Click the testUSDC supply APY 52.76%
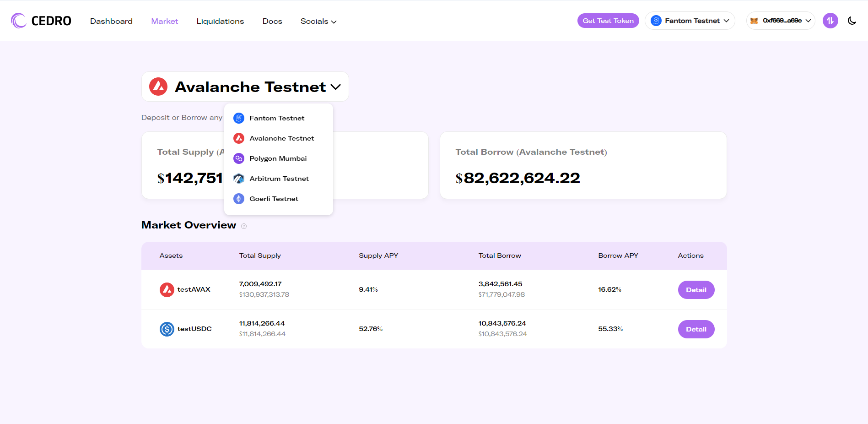Screen dimensions: 868x424 click(x=371, y=329)
